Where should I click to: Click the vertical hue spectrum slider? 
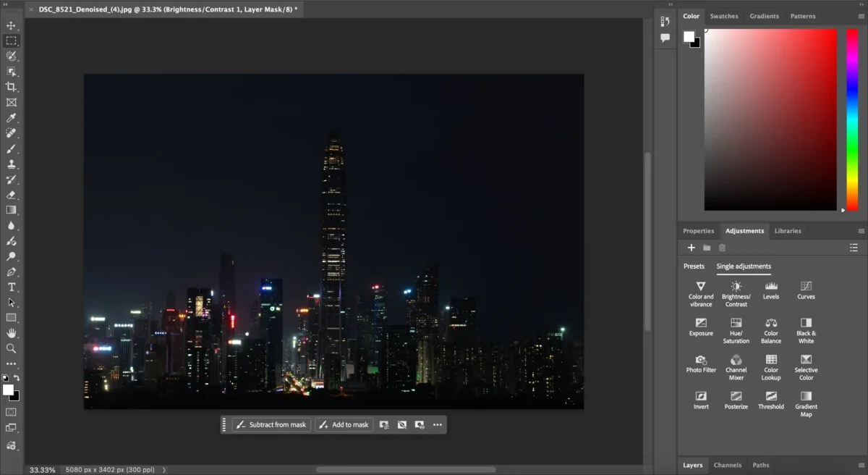(851, 119)
